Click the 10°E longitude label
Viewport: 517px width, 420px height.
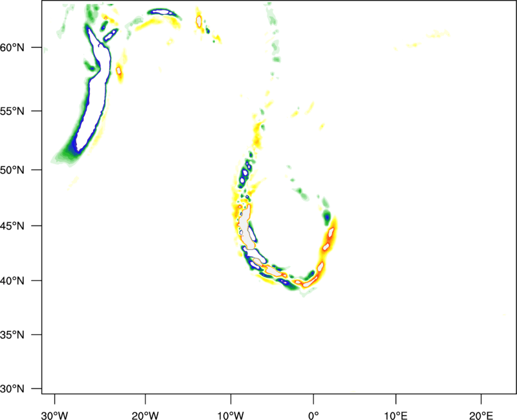(x=396, y=415)
